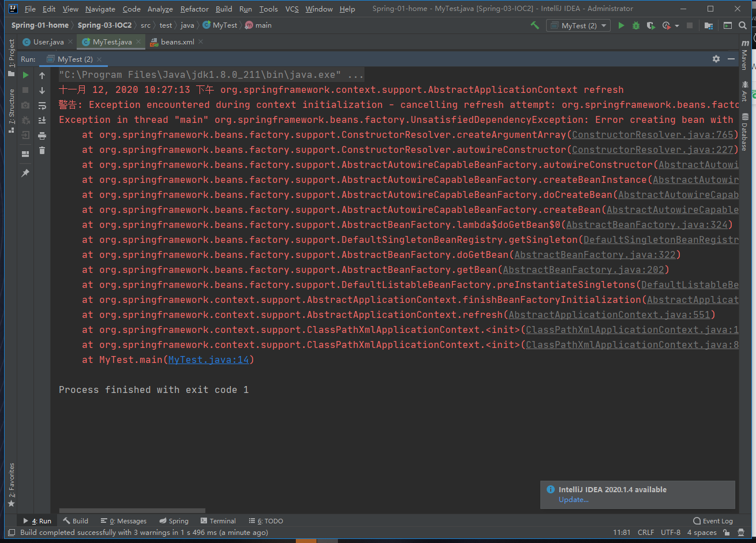This screenshot has height=543, width=756.
Task: Toggle the Ant tool window
Action: pos(744,91)
